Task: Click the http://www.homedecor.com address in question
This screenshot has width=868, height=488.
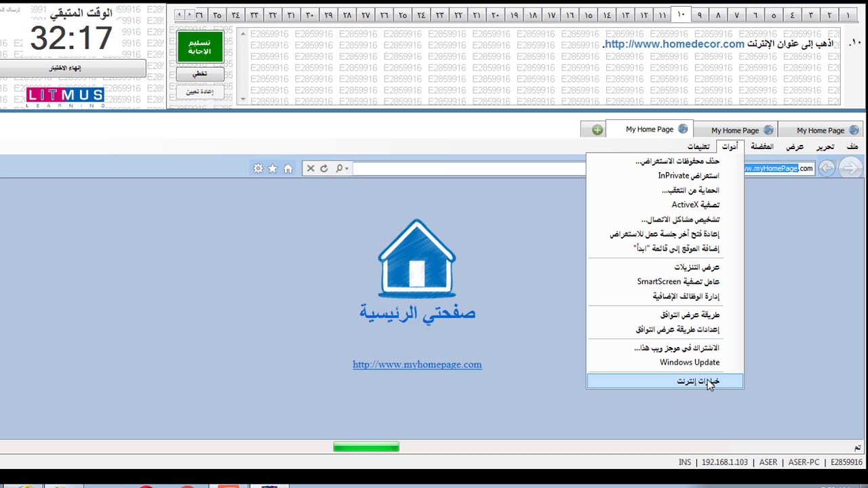Action: pyautogui.click(x=674, y=44)
